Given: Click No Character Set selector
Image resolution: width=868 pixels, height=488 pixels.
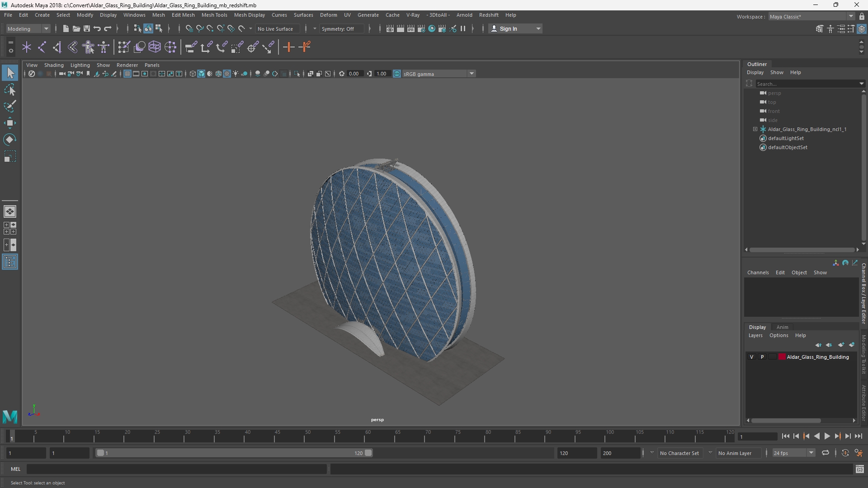Looking at the screenshot, I should (679, 453).
